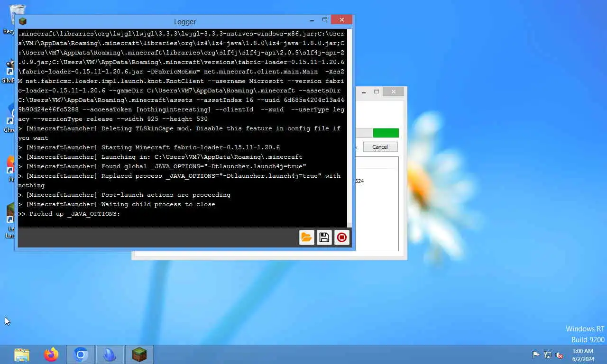Click the Logger title bar text

pos(185,22)
